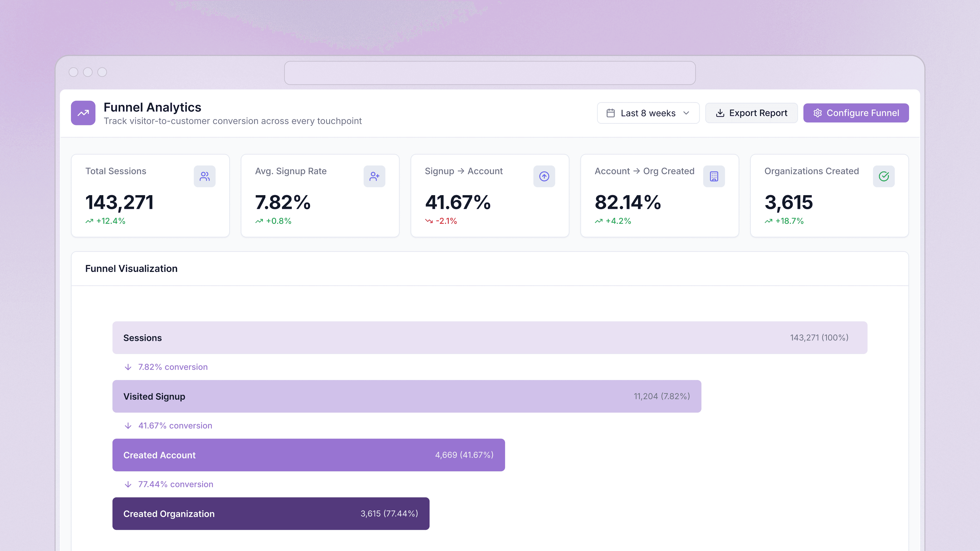
Task: Click the Funnel Analytics page title
Action: click(x=152, y=107)
